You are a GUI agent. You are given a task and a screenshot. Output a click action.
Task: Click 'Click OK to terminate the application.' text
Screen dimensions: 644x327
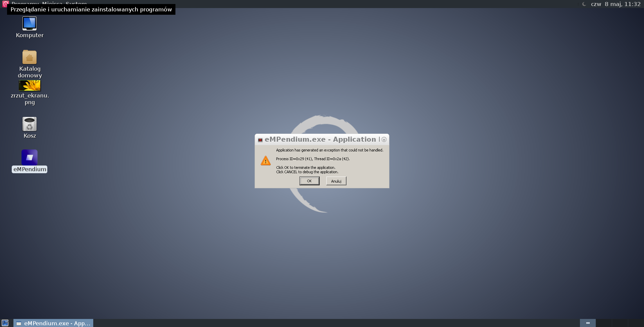pos(306,168)
